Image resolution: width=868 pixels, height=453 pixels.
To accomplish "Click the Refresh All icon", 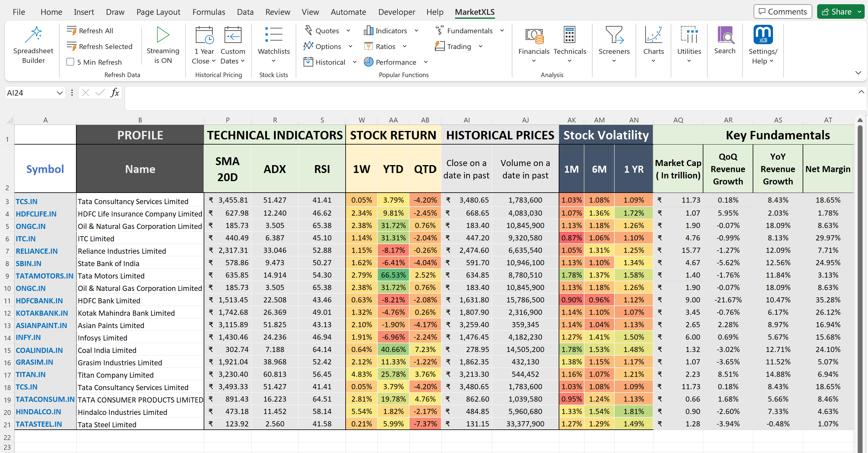I will 71,31.
